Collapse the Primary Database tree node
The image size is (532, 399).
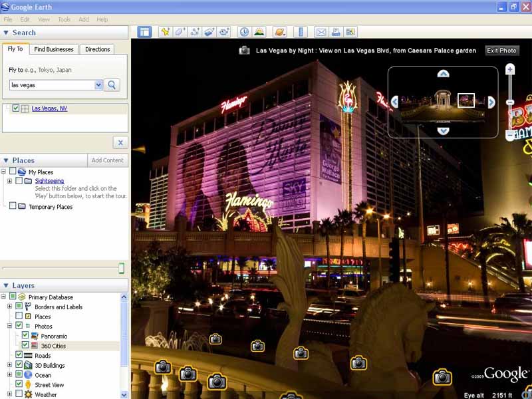[3, 297]
